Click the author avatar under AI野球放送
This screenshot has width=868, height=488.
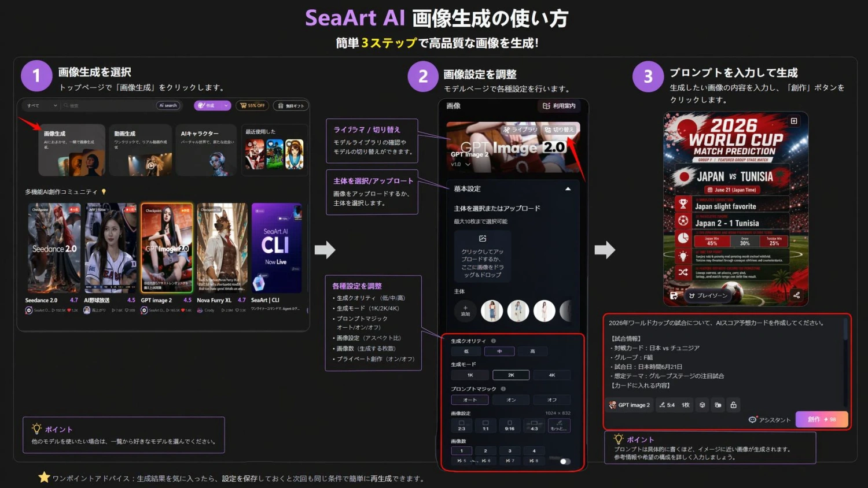87,310
